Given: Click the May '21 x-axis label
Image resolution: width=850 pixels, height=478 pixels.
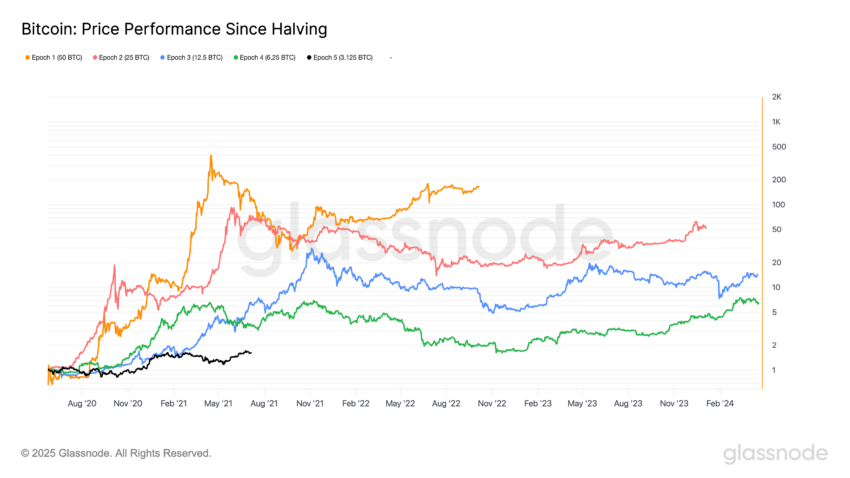Looking at the screenshot, I should [219, 404].
